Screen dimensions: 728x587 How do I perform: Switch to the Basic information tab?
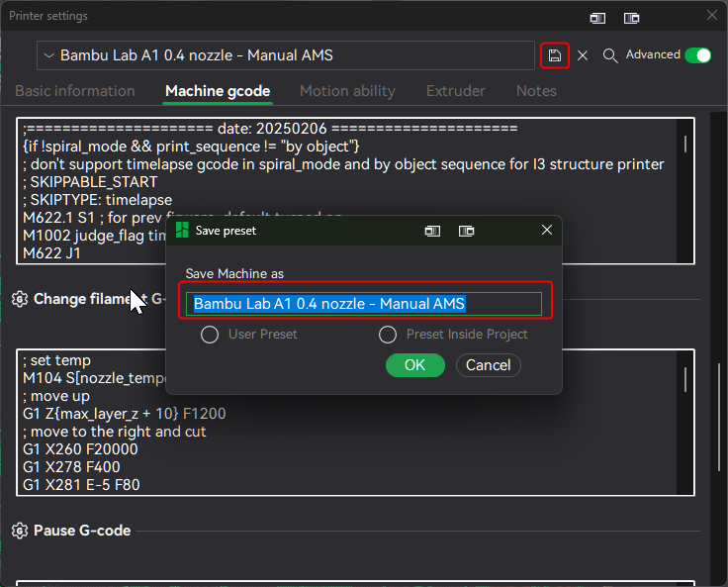point(75,91)
